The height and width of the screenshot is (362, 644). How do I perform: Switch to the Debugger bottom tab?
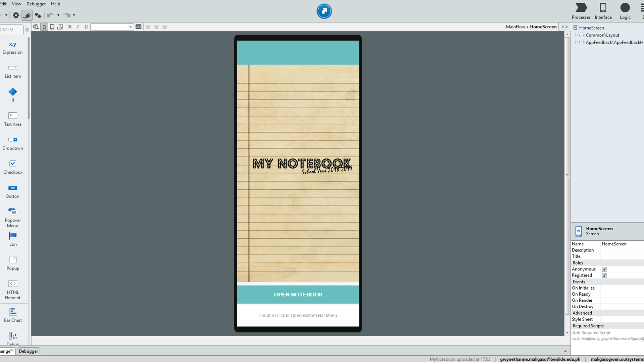[x=28, y=351]
